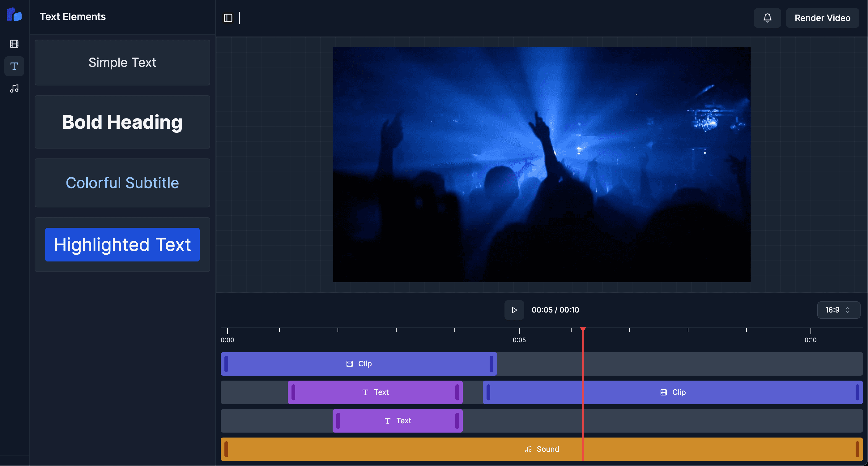Click Render Video button
Screen dimensions: 868x466
pyautogui.click(x=823, y=17)
